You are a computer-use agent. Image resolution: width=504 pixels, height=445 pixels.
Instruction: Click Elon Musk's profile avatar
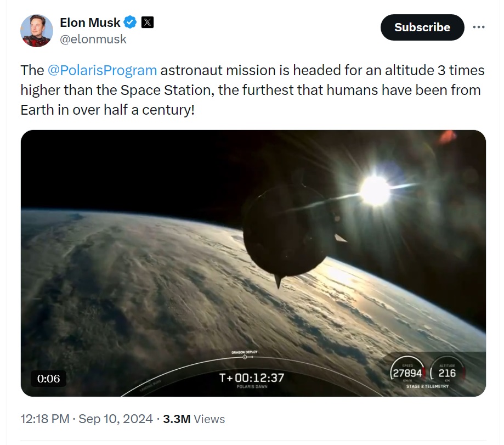(37, 31)
